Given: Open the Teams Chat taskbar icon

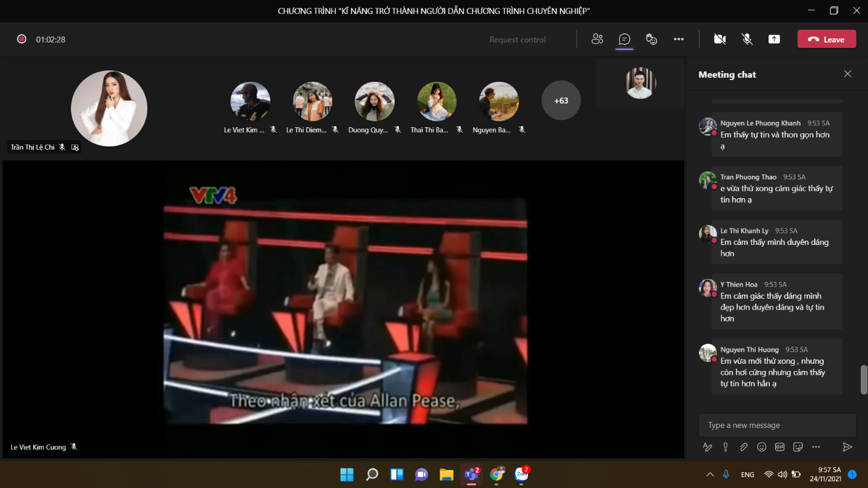Looking at the screenshot, I should click(421, 474).
